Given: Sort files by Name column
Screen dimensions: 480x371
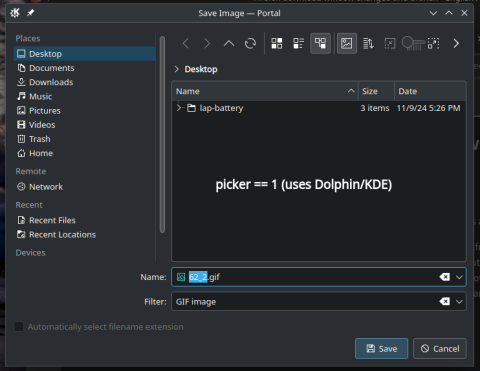Looking at the screenshot, I should [265, 91].
